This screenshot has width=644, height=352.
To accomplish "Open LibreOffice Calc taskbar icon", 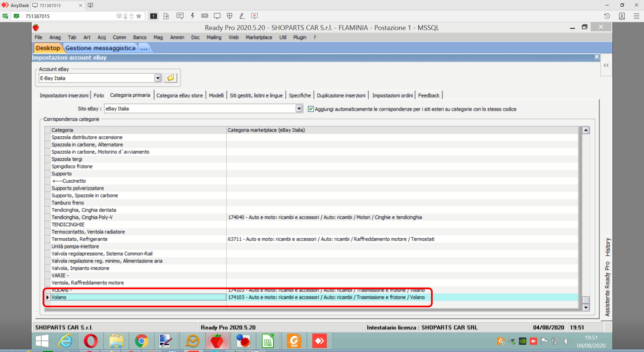I will click(268, 341).
